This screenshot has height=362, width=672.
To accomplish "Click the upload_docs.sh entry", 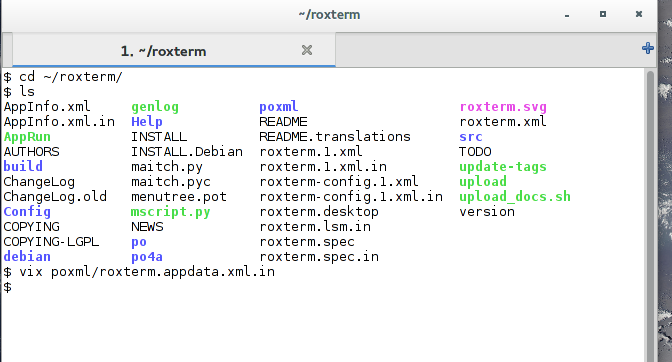I will pos(515,197).
